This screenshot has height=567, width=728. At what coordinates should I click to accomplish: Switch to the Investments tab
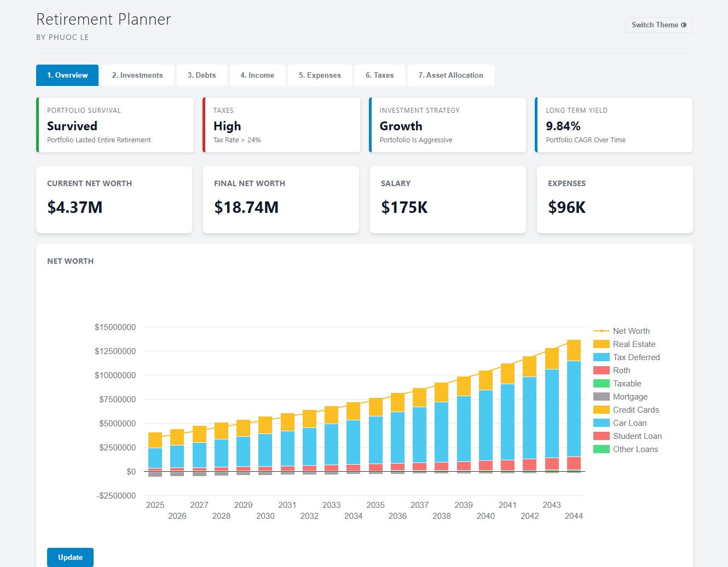pyautogui.click(x=137, y=75)
